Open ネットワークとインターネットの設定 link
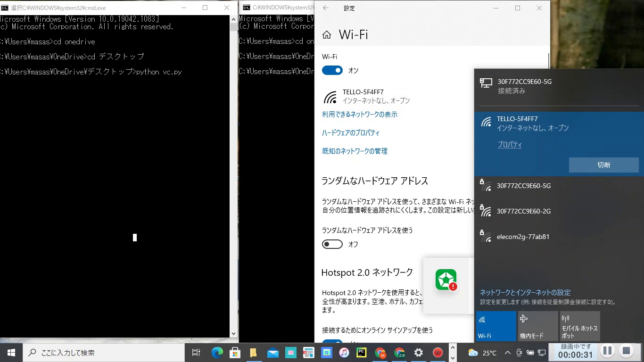 tap(525, 293)
